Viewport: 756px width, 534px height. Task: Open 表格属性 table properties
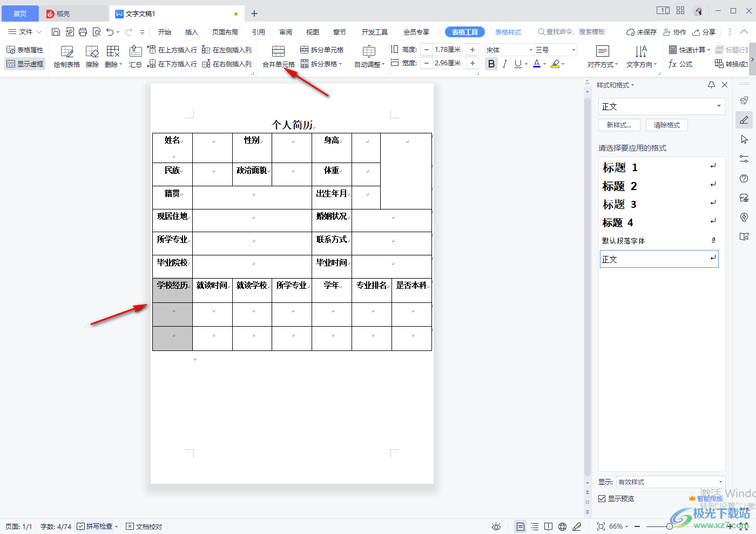pyautogui.click(x=25, y=50)
